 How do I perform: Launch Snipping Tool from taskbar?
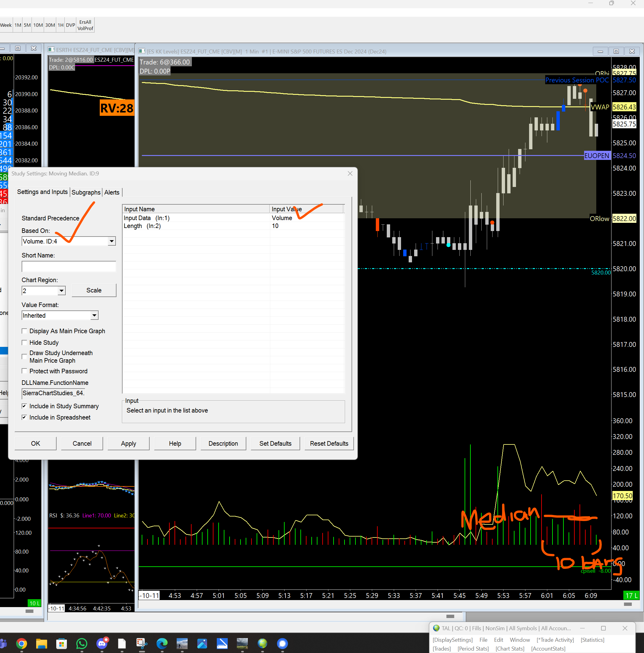[x=142, y=644]
